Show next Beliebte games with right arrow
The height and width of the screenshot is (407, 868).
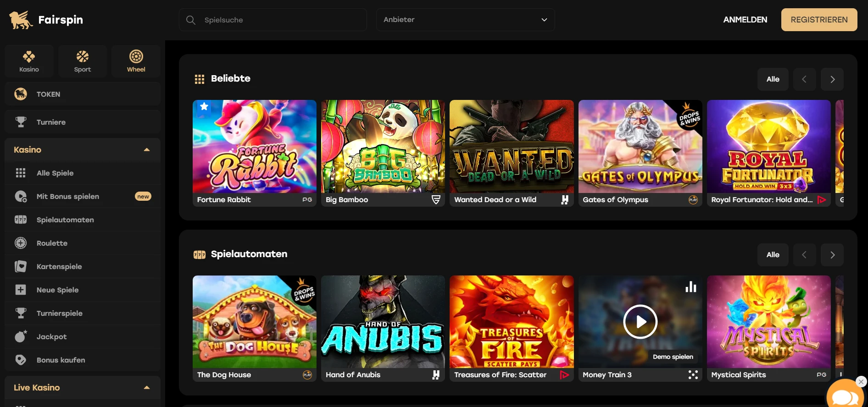point(832,79)
